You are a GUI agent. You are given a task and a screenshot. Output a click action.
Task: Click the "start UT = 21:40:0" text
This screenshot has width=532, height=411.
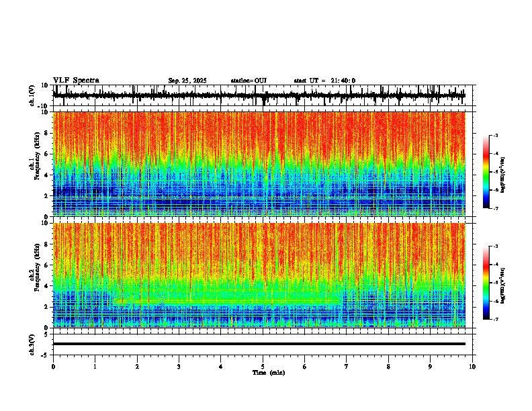pyautogui.click(x=324, y=81)
